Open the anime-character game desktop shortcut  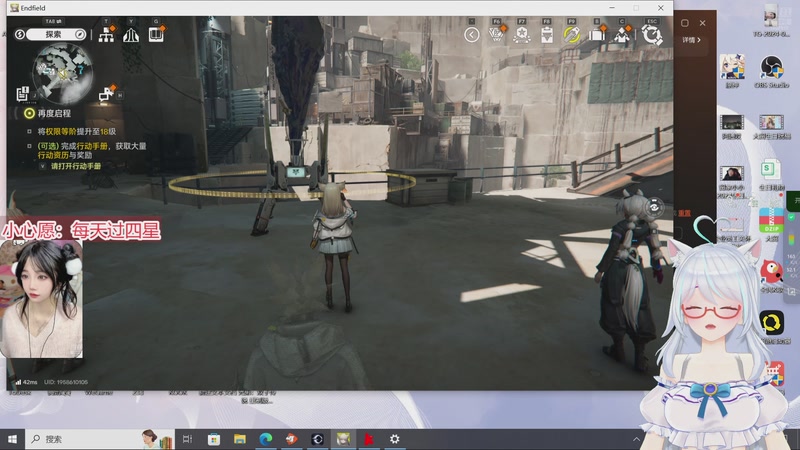pos(732,71)
